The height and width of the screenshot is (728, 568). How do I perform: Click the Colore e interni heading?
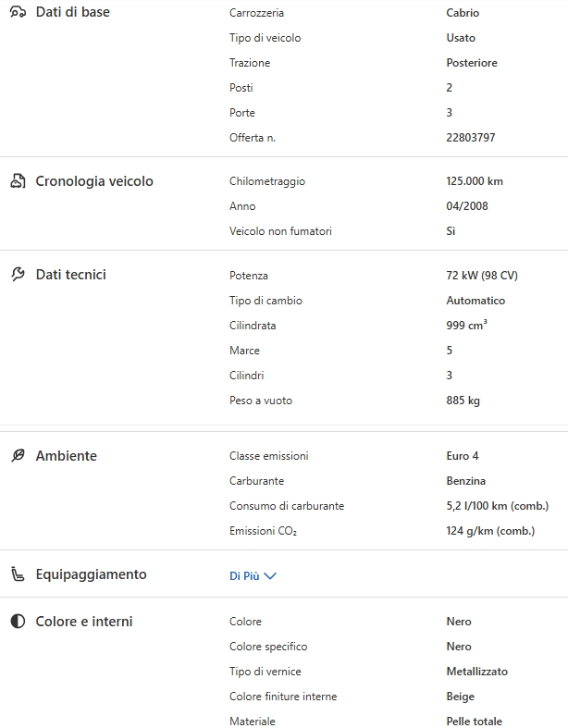tap(83, 622)
